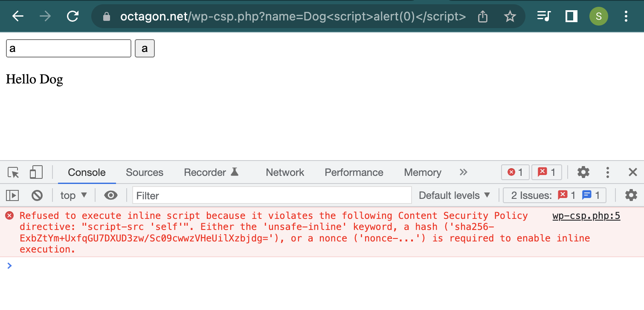Screen dimensions: 644x310
Task: Open the browser media controls icon
Action: (543, 16)
